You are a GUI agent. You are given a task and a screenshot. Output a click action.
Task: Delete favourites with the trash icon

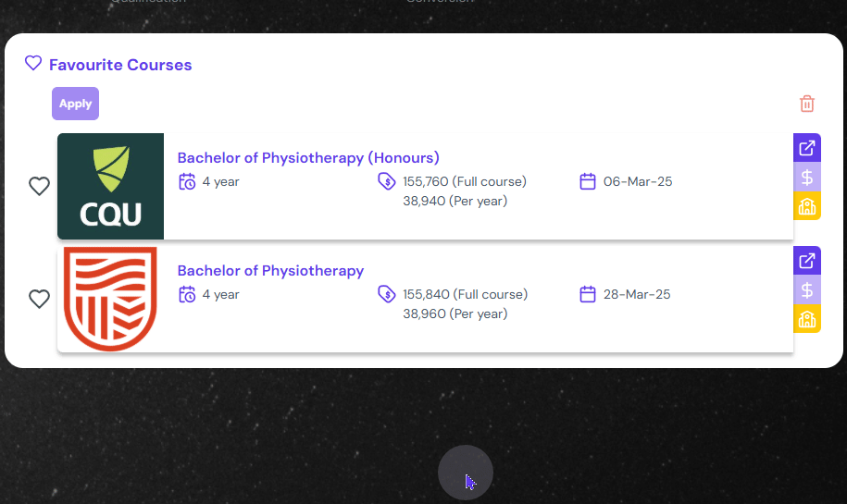tap(807, 104)
